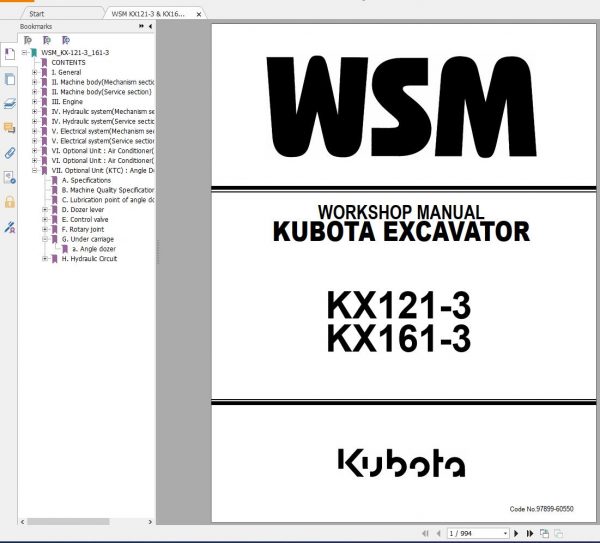
Task: Close the WSM KX121-3 & KX16... tab
Action: (199, 14)
